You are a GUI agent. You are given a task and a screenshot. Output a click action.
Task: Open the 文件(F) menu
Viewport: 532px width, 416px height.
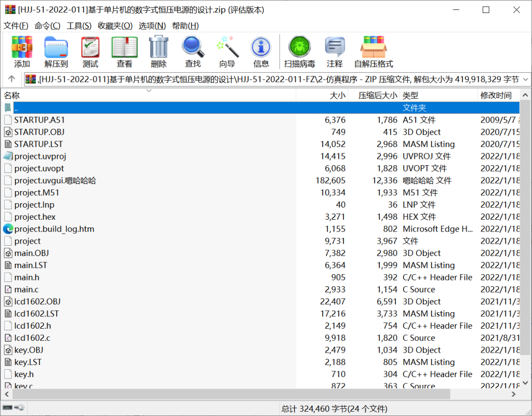(x=17, y=25)
